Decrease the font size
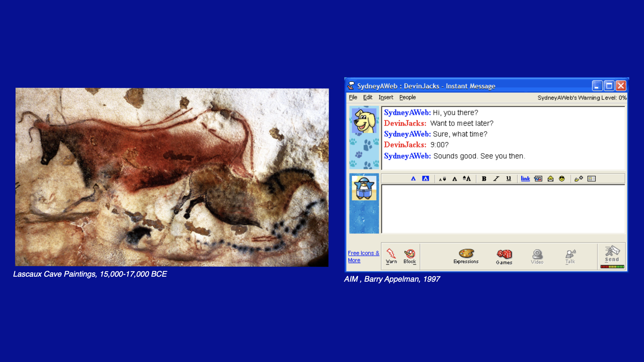The height and width of the screenshot is (362, 644). (442, 179)
